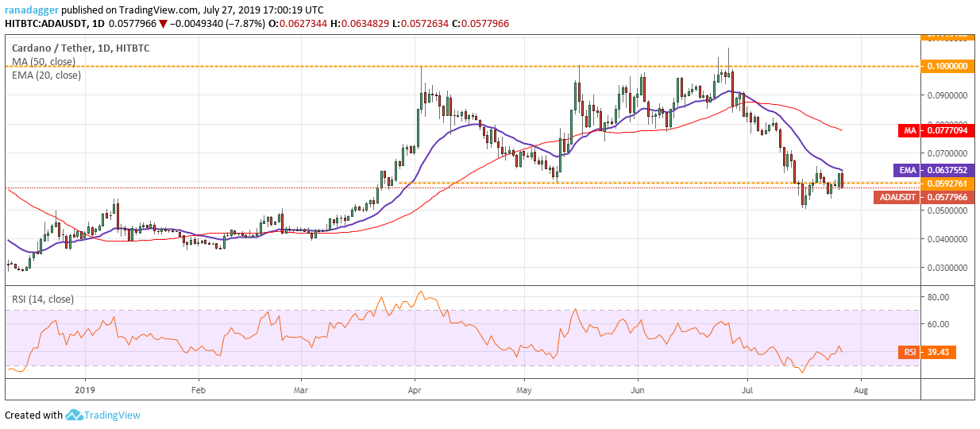
Task: Click the 'RSI (14, close)' indicator legend
Action: click(x=42, y=299)
